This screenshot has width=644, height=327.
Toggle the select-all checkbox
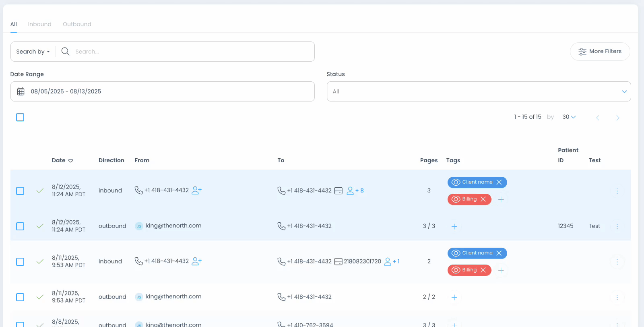click(x=20, y=117)
